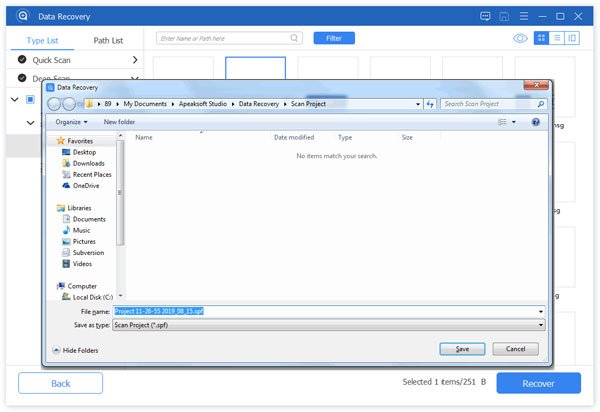Open the view options dropdown arrow
The height and width of the screenshot is (412, 600).
pyautogui.click(x=514, y=122)
